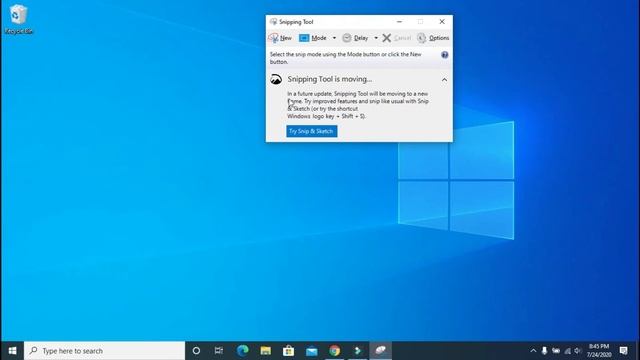Expand the Delay dropdown arrow

(376, 38)
